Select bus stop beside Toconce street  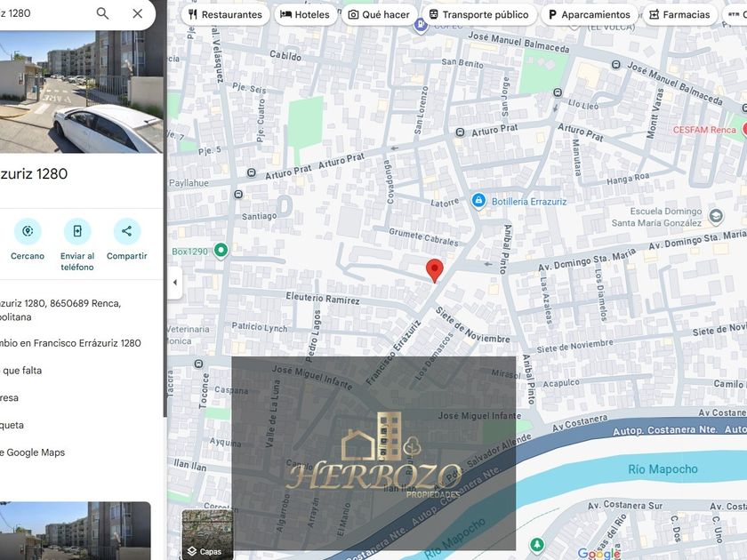coord(198,364)
